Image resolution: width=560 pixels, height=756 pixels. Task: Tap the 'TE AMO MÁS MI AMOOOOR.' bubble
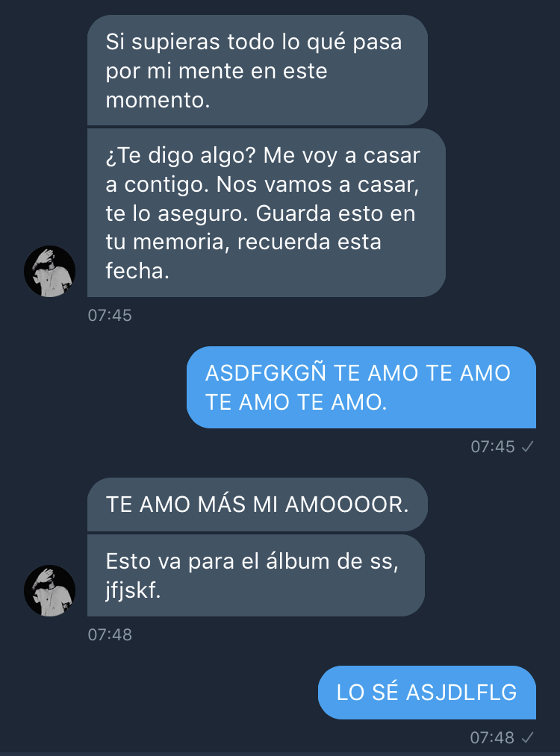(258, 504)
